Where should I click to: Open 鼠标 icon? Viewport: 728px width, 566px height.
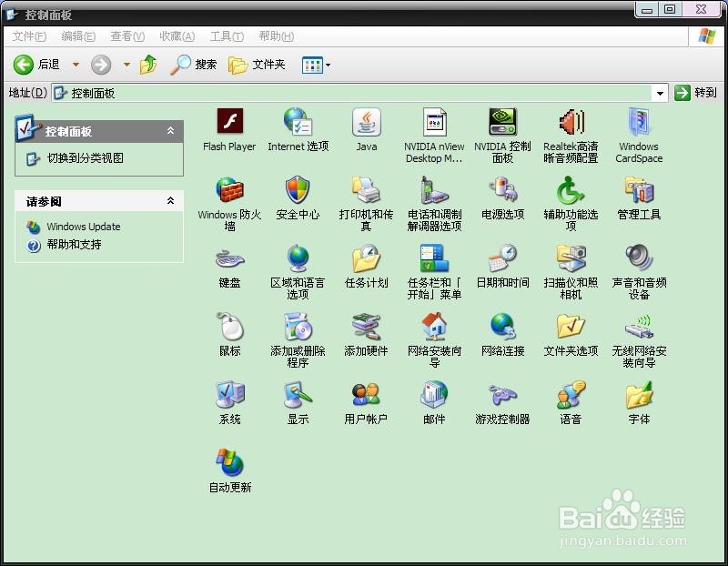230,327
